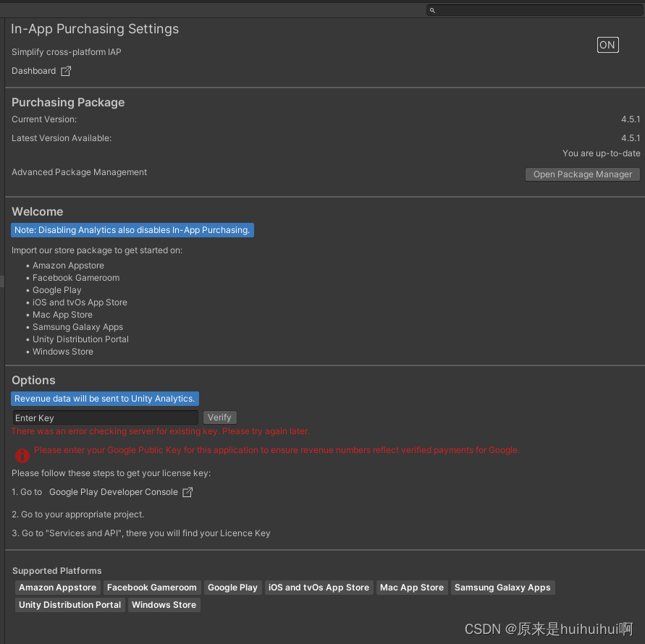This screenshot has width=645, height=644.
Task: Click the search magnifier icon in the top bar
Action: pyautogui.click(x=432, y=10)
